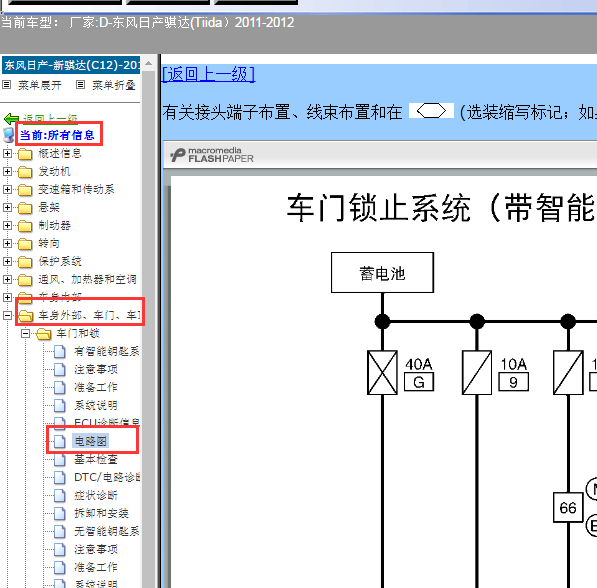This screenshot has height=588, width=597.
Task: Expand the 保护系统 folder
Action: [7, 261]
